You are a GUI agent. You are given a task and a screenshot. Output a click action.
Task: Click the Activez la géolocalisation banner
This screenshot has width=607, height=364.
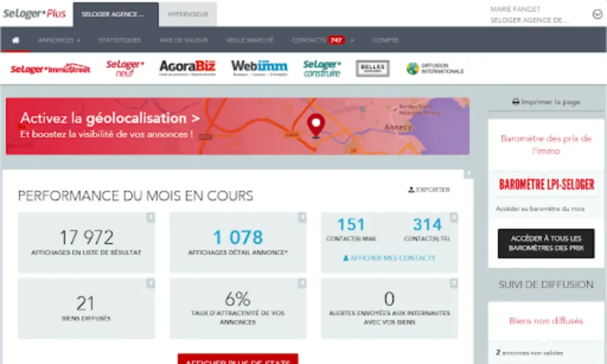[237, 126]
